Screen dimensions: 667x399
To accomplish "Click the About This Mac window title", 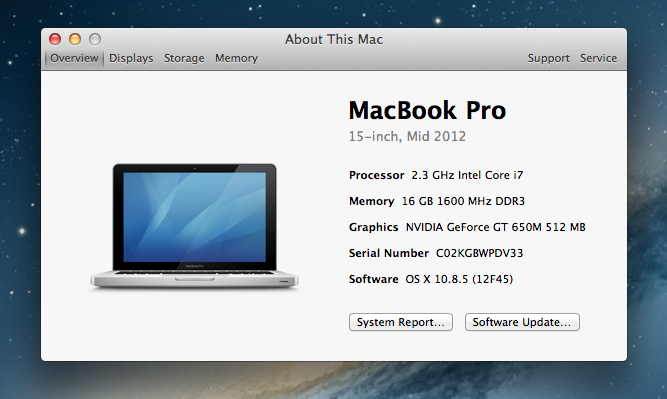I will 334,39.
